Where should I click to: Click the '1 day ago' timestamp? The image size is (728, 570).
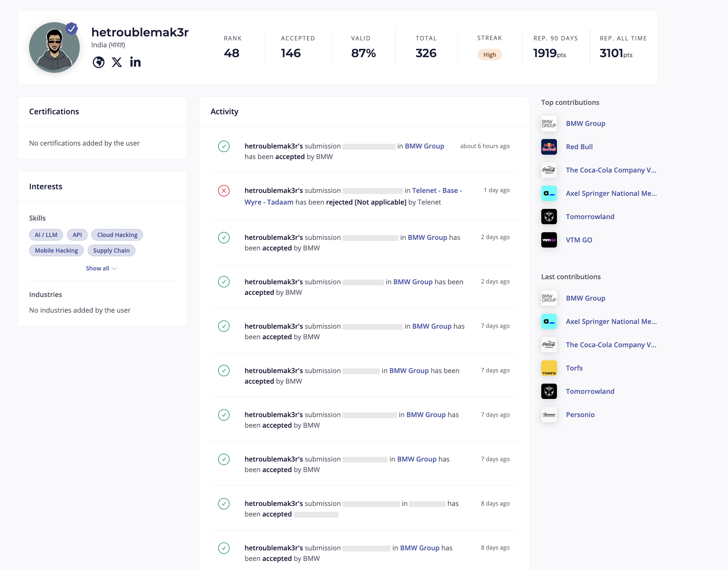pyautogui.click(x=496, y=190)
